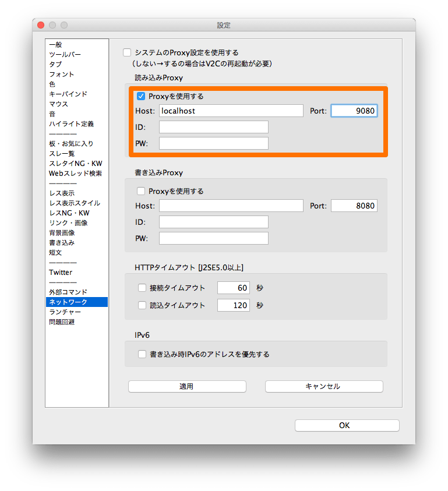Focus the write proxy PW field
The height and width of the screenshot is (491, 448).
[x=214, y=238]
